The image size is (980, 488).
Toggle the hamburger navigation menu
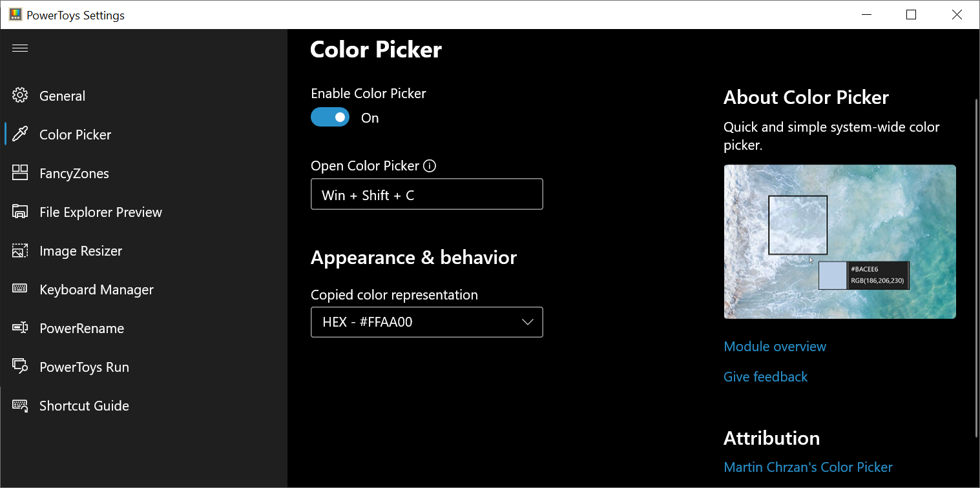19,48
